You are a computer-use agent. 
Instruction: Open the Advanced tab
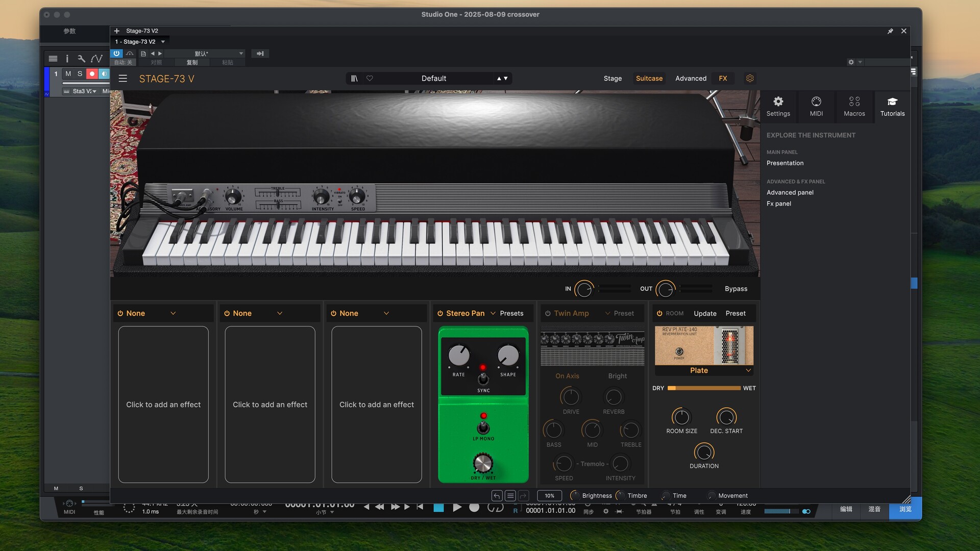[691, 79]
